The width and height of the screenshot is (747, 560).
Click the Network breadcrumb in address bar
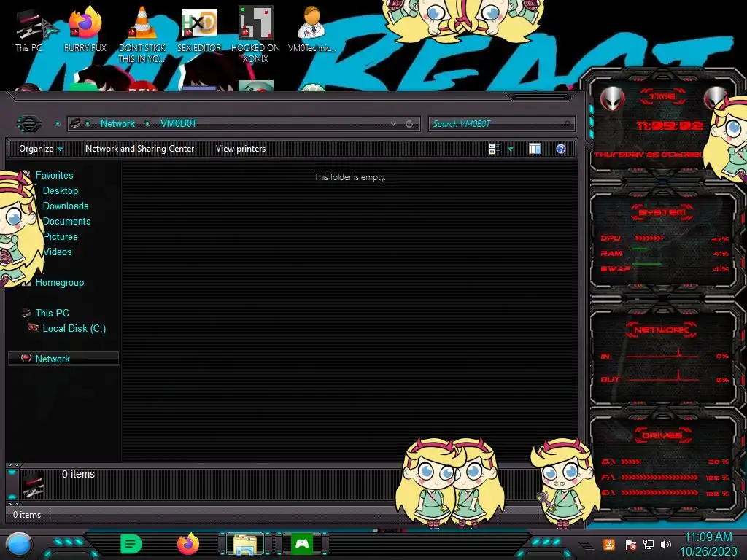pos(117,124)
